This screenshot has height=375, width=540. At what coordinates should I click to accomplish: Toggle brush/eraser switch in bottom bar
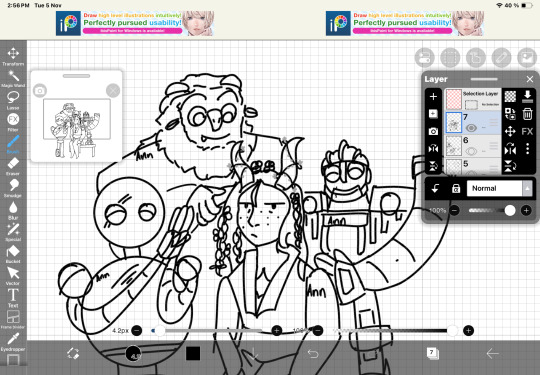73,353
